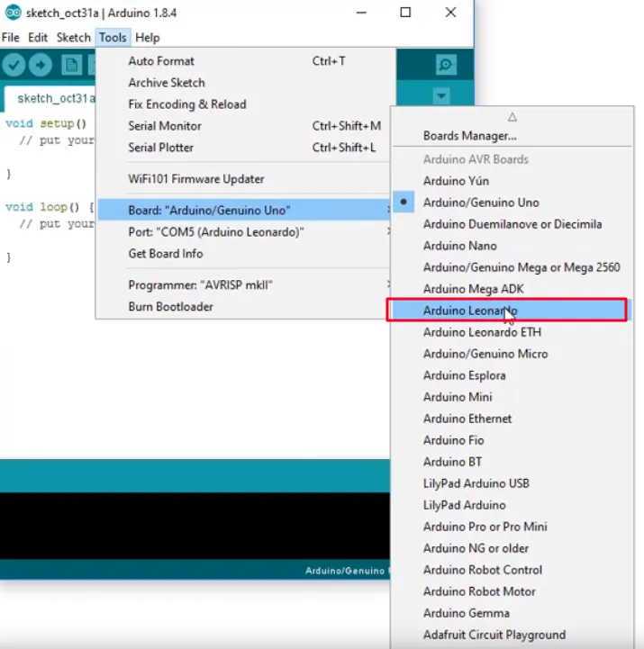
Task: Select Get Board Info
Action: coord(244,253)
